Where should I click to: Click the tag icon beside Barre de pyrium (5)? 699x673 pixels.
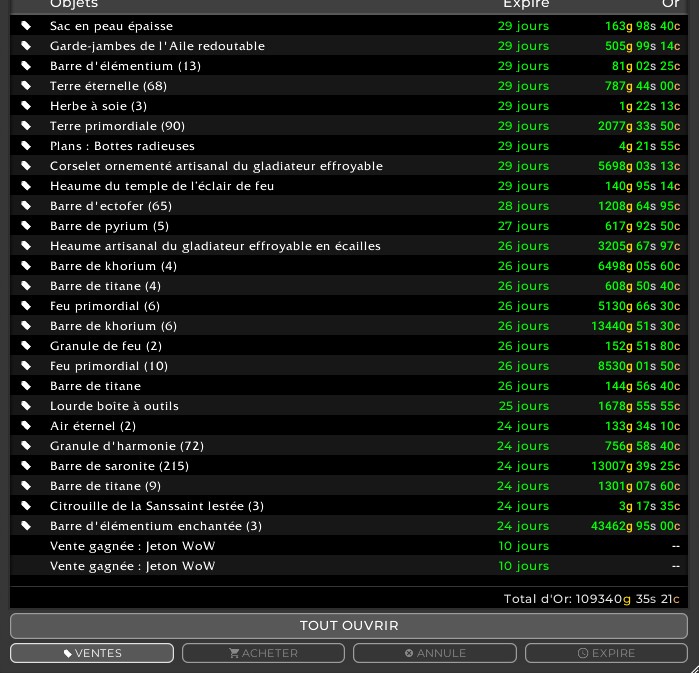26,226
